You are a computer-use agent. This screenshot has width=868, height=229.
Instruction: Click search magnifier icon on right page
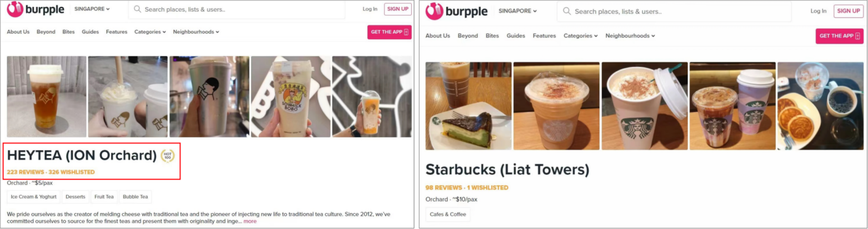tap(566, 11)
